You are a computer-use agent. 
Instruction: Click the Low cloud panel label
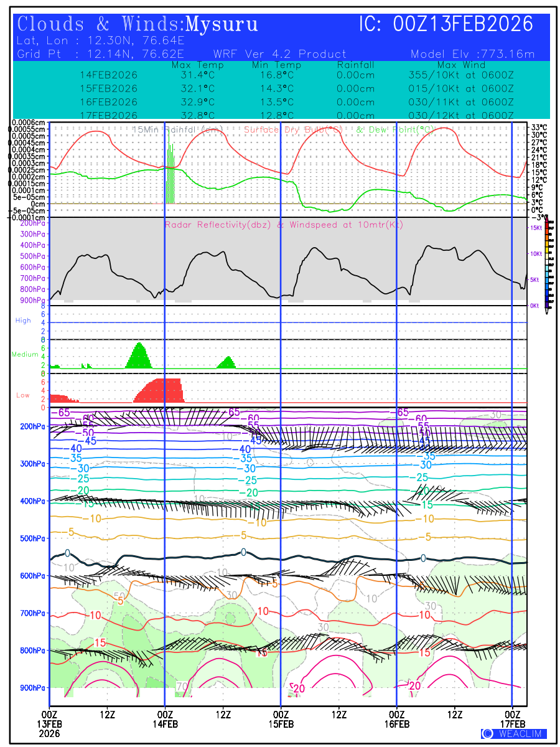[23, 395]
